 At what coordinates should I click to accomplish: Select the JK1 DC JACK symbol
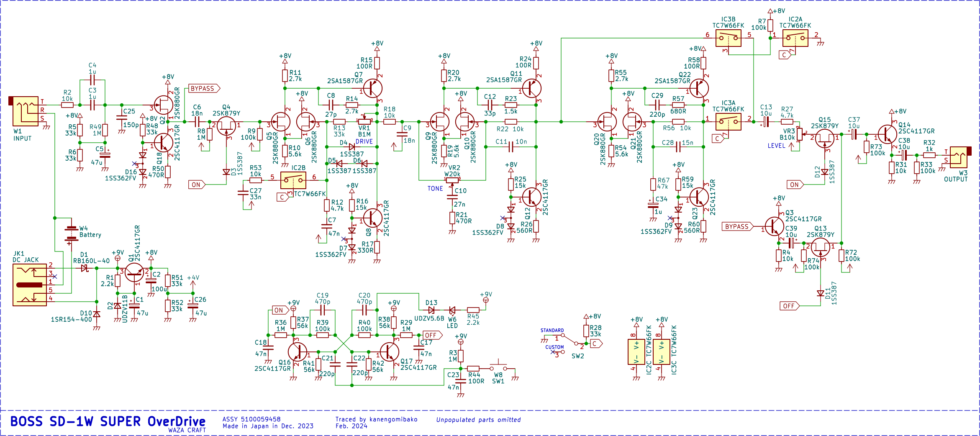[30, 285]
